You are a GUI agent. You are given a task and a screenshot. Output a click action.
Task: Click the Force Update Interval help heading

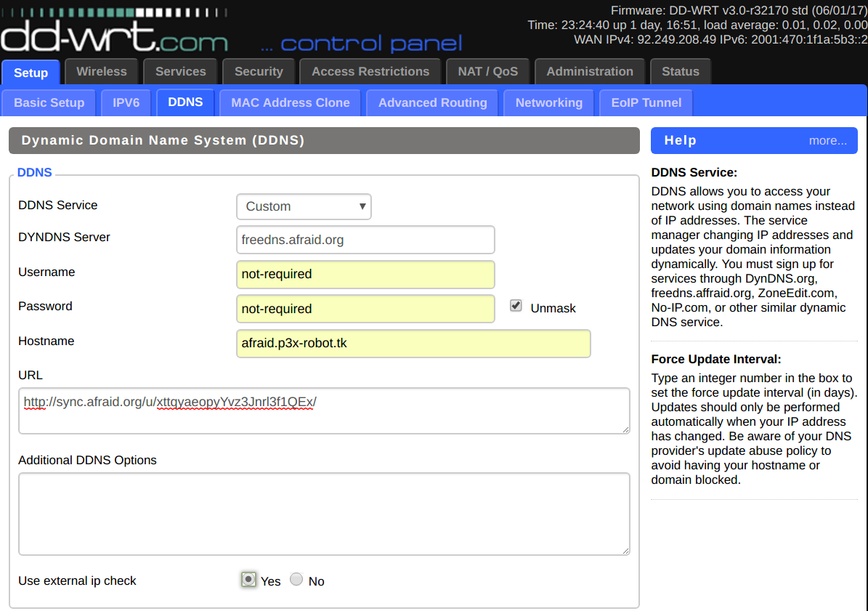pos(715,359)
